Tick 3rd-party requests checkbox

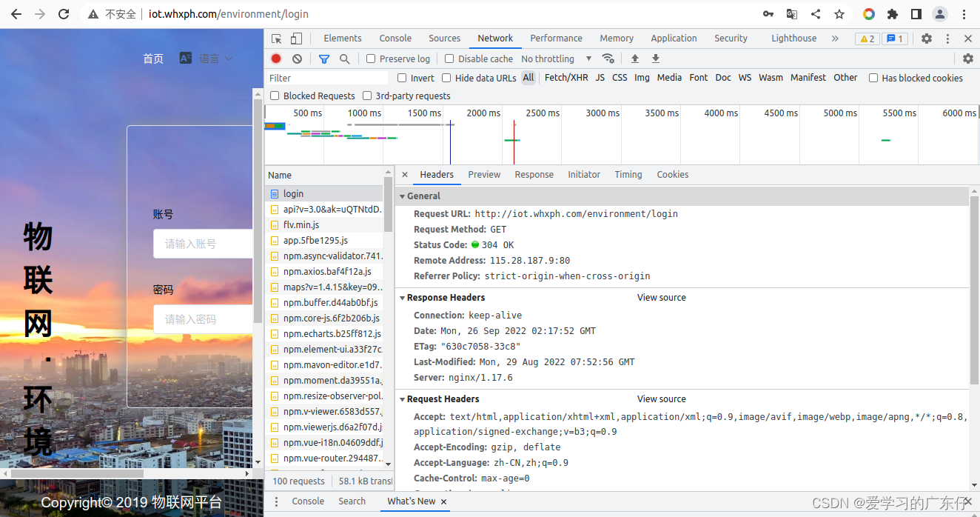pyautogui.click(x=366, y=96)
